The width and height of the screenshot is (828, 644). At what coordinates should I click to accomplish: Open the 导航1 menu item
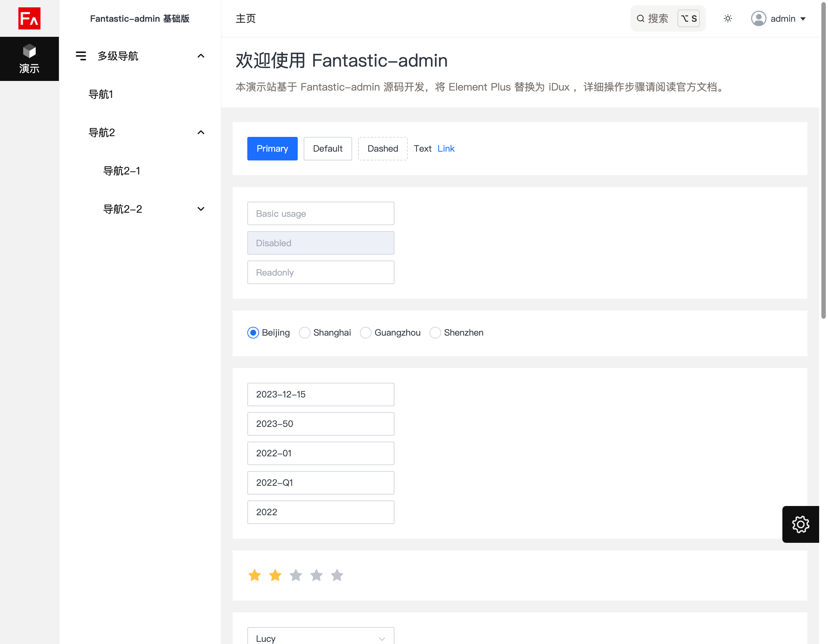[101, 94]
